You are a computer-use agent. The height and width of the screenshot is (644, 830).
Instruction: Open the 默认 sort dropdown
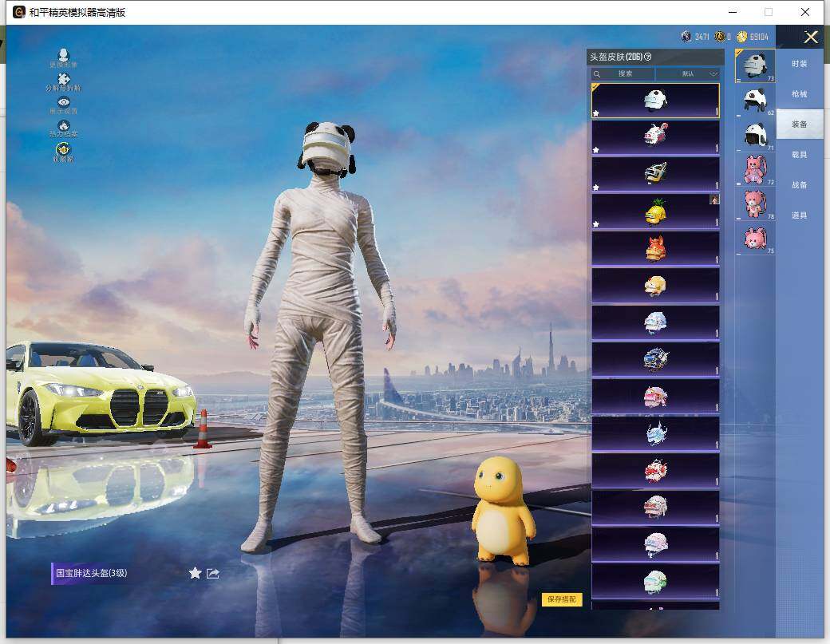(x=688, y=74)
